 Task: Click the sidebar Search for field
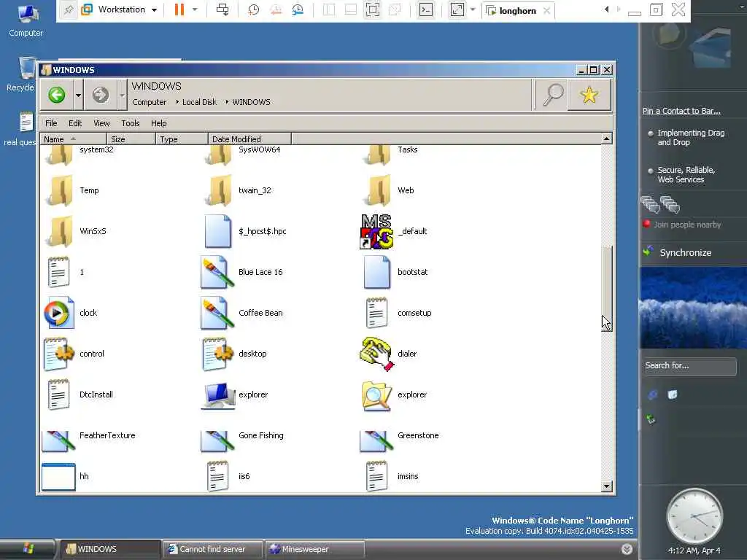coord(690,366)
